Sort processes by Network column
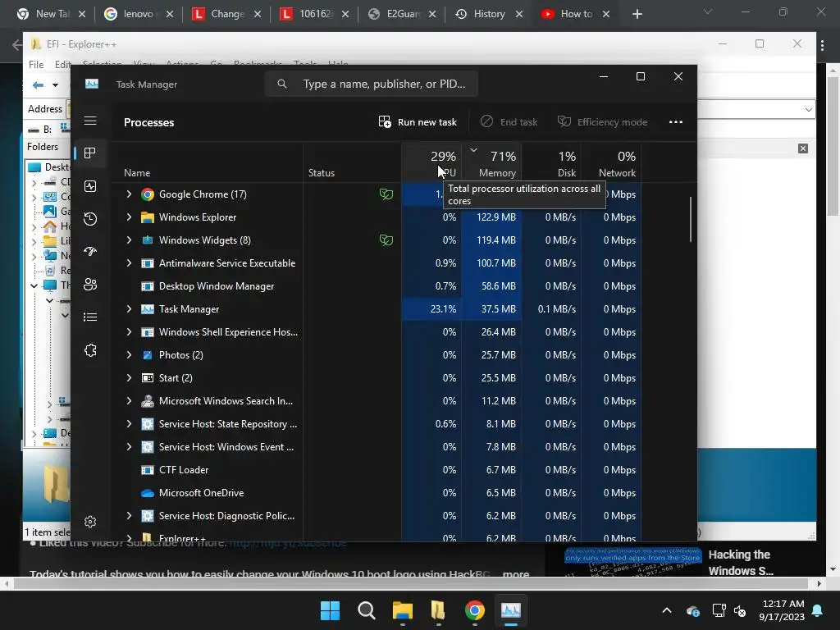Screen dimensions: 840x630 (x=612, y=163)
